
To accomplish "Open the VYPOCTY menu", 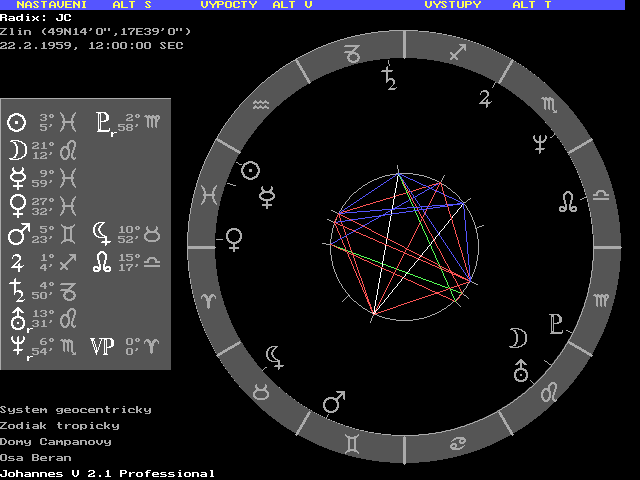I will point(229,5).
